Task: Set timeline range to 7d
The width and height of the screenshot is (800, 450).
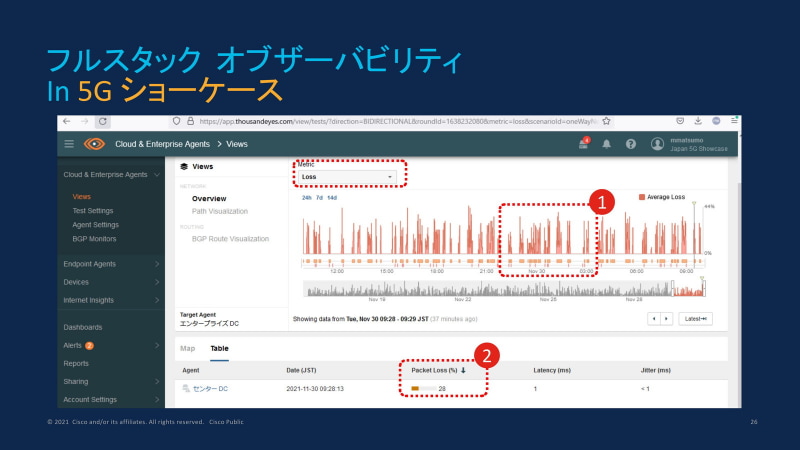Action: tap(319, 198)
